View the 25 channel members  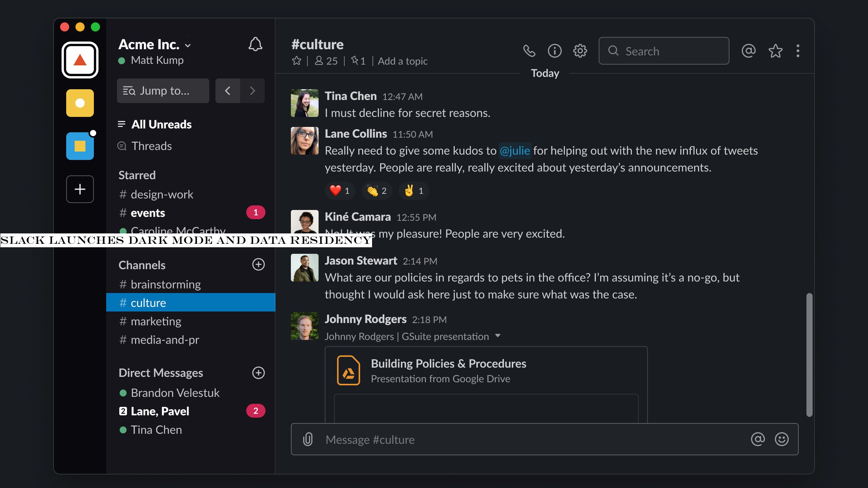pos(326,61)
